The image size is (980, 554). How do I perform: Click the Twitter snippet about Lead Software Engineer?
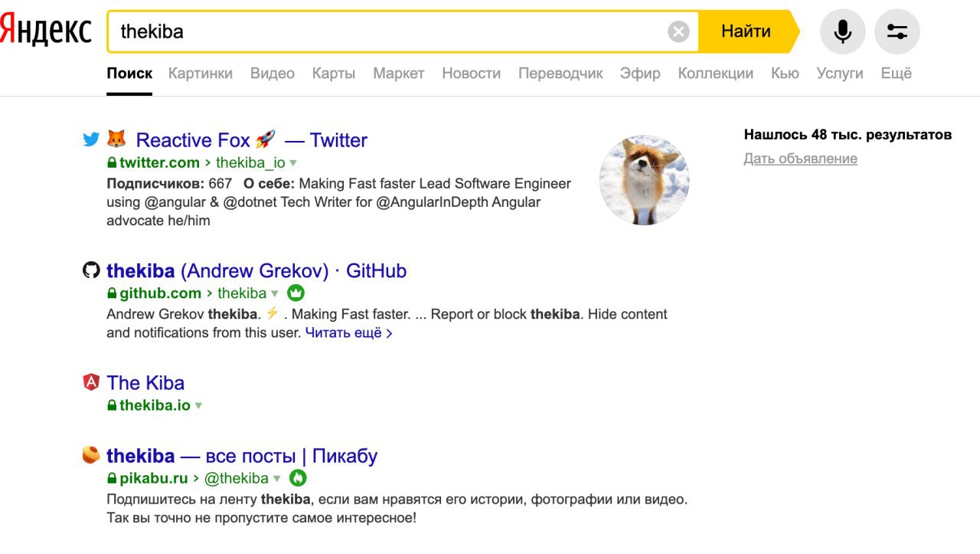[338, 202]
